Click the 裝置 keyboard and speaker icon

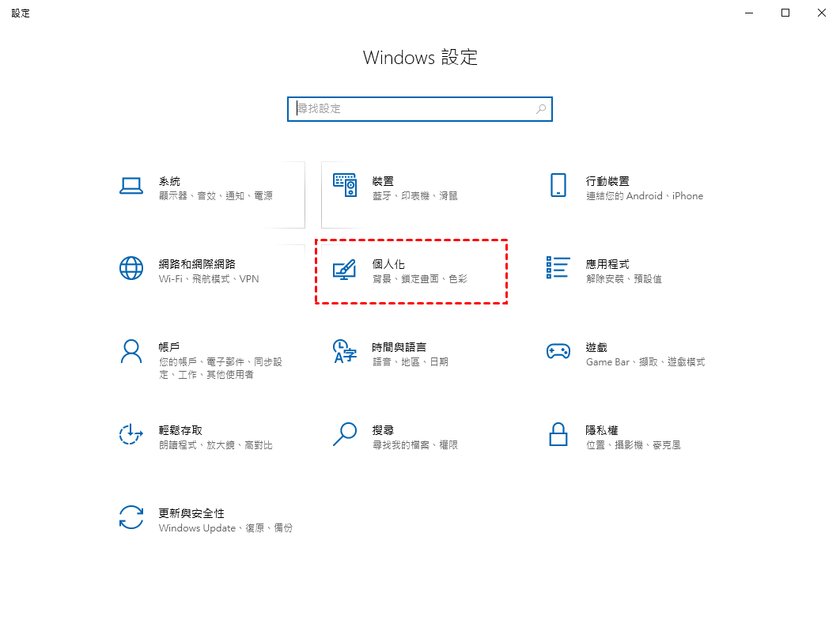(x=345, y=185)
